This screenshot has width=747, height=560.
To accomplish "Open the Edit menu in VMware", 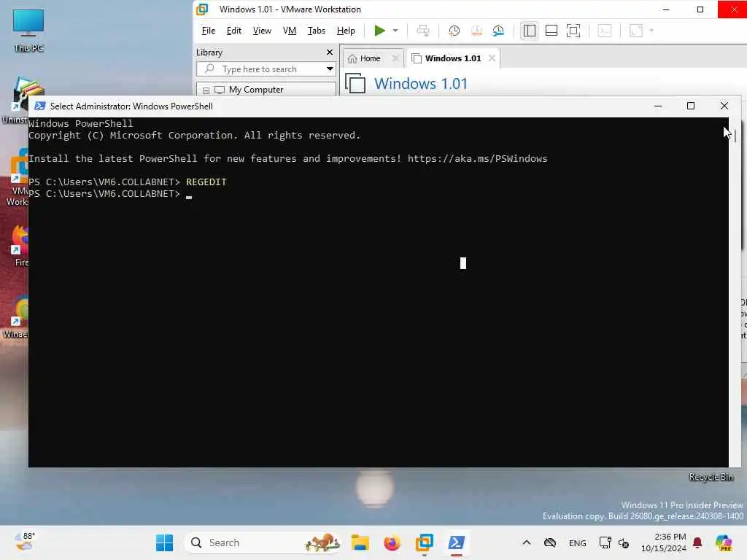I will pyautogui.click(x=233, y=31).
